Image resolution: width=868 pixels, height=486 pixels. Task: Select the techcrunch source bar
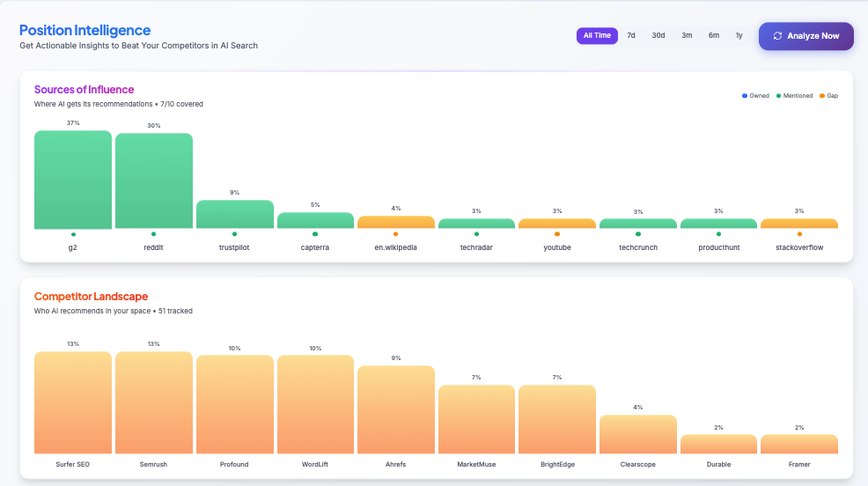pos(638,224)
